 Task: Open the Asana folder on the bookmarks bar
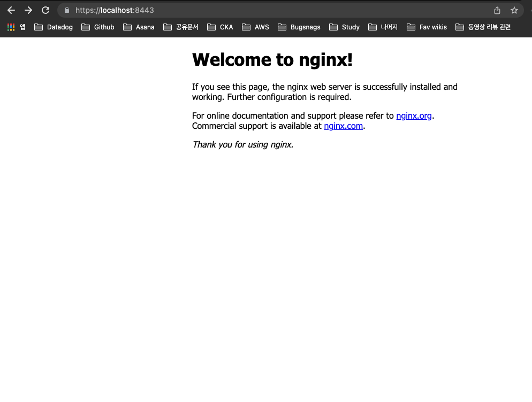[x=139, y=27]
